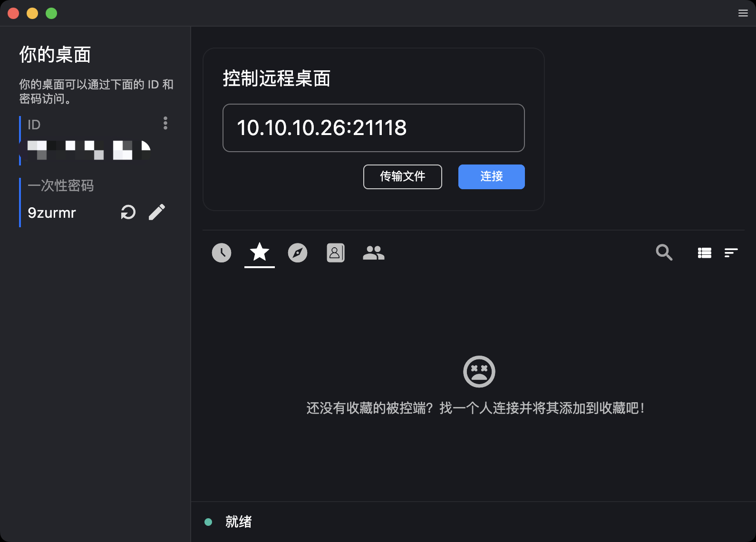Image resolution: width=756 pixels, height=542 pixels.
Task: Click the blue 连接 connect button
Action: coord(491,177)
